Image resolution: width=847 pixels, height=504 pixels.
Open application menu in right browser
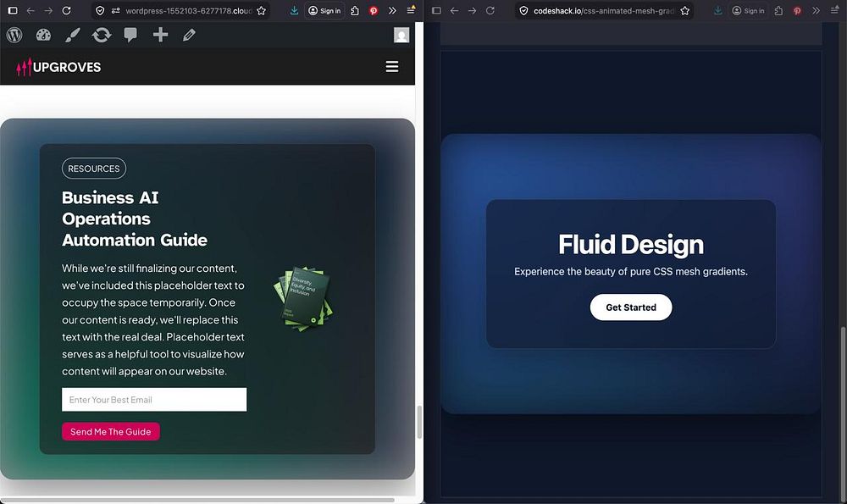coord(834,10)
